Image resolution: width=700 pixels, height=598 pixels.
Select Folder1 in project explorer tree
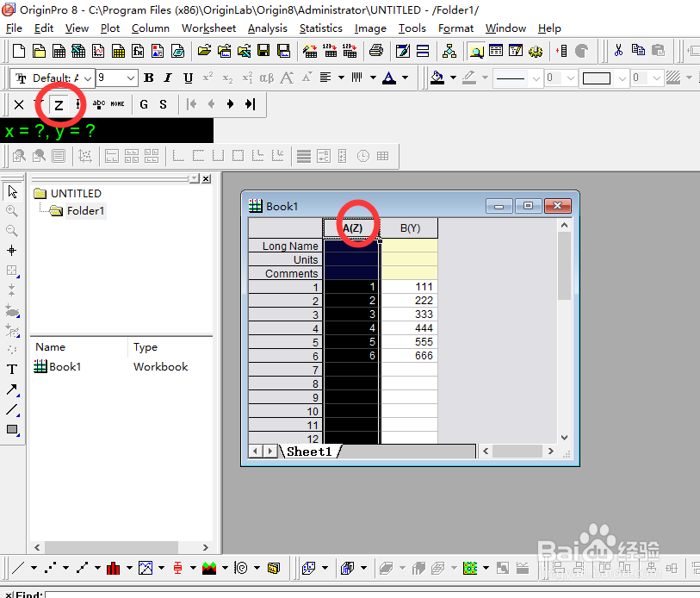pyautogui.click(x=85, y=211)
